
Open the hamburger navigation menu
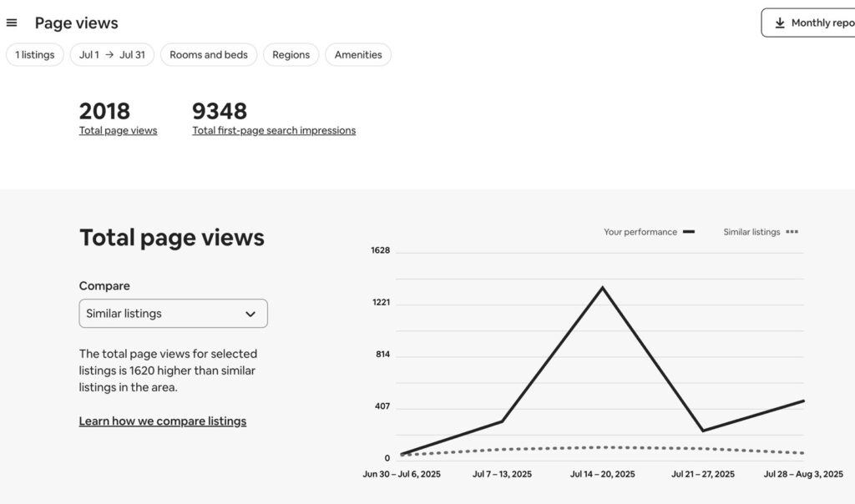pyautogui.click(x=12, y=23)
